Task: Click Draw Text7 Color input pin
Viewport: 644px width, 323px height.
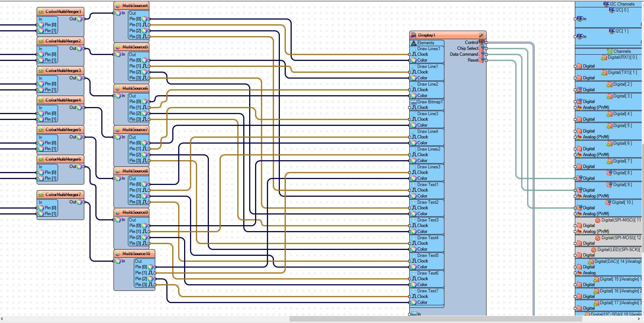Action: [x=414, y=302]
